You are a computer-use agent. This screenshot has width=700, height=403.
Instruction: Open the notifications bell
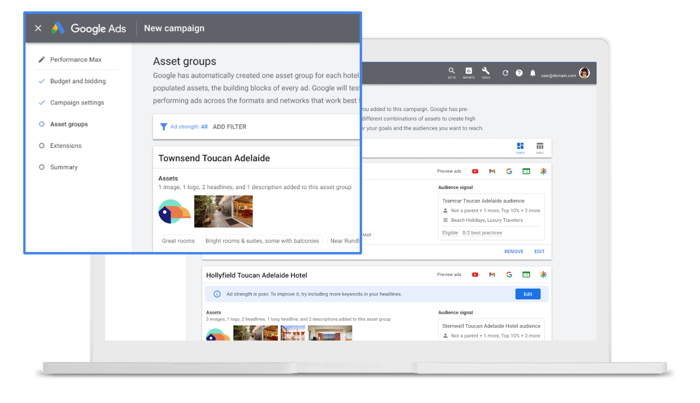coord(533,73)
